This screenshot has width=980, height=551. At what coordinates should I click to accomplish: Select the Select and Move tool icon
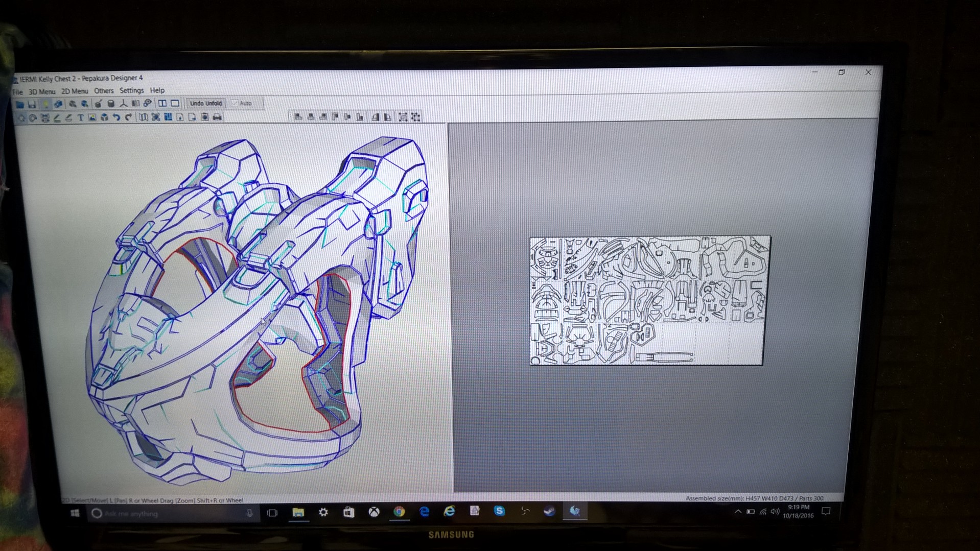coord(21,118)
